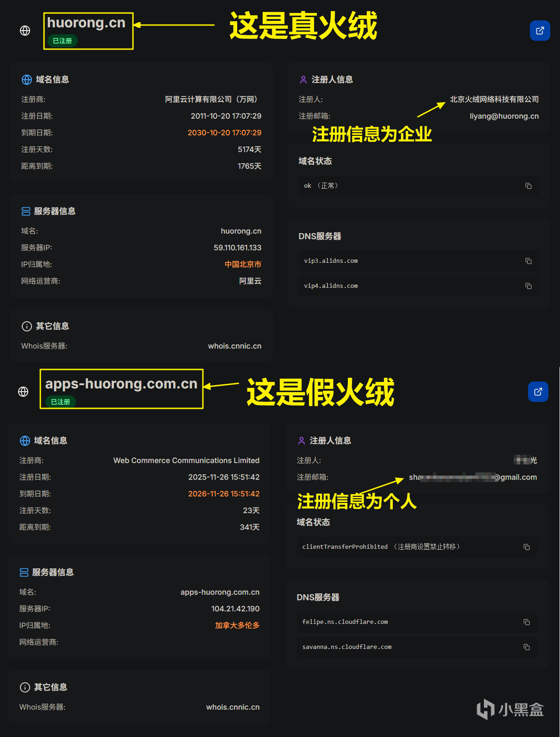Viewport: 560px width, 737px height.
Task: Select expiry date 2026-11-26 15:51:42
Action: point(224,494)
